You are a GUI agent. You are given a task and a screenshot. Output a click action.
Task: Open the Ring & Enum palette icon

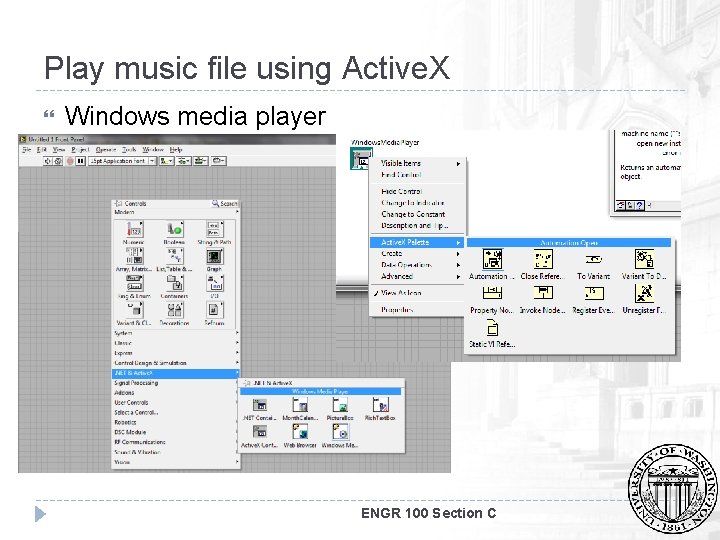134,283
